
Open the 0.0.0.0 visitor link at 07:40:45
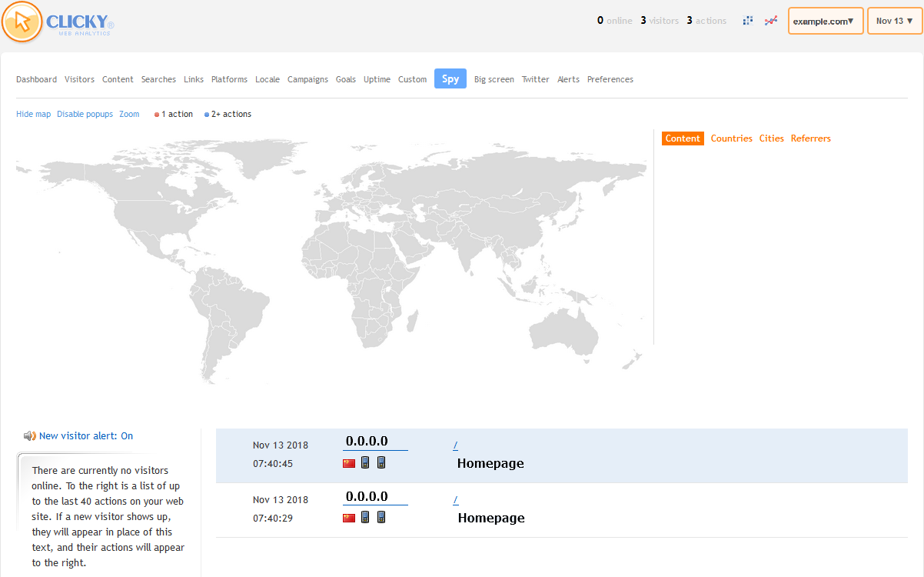tap(367, 442)
